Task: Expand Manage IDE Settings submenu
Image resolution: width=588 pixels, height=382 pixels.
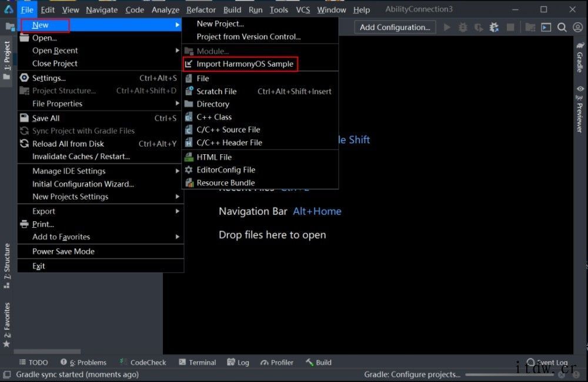Action: 101,171
